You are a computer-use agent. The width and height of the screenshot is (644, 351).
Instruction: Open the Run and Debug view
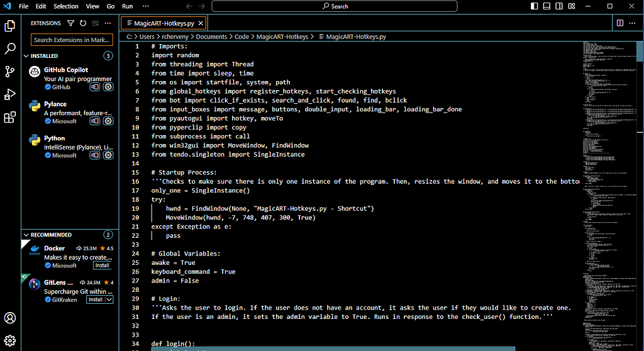pos(10,94)
